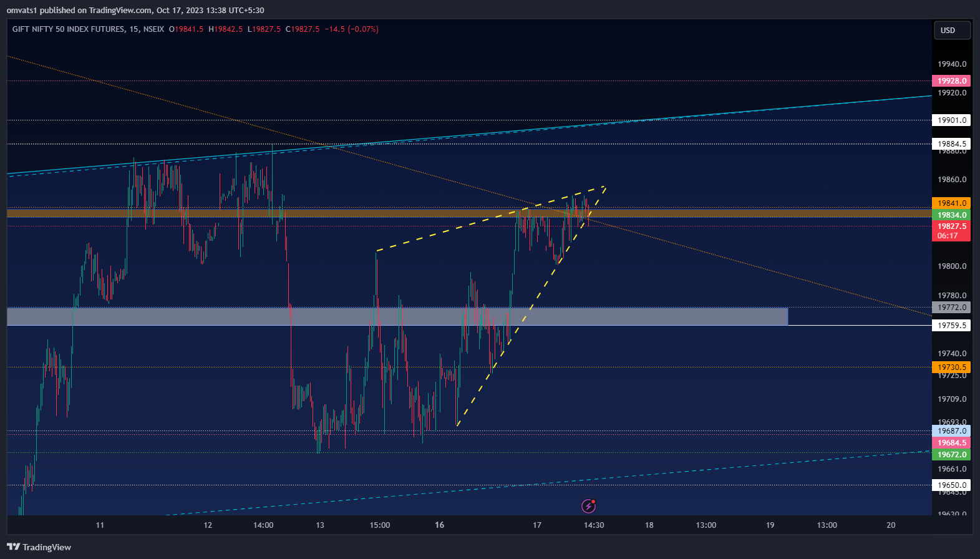Click the red 19827.5 current price label
The image size is (980, 559).
[x=951, y=226]
